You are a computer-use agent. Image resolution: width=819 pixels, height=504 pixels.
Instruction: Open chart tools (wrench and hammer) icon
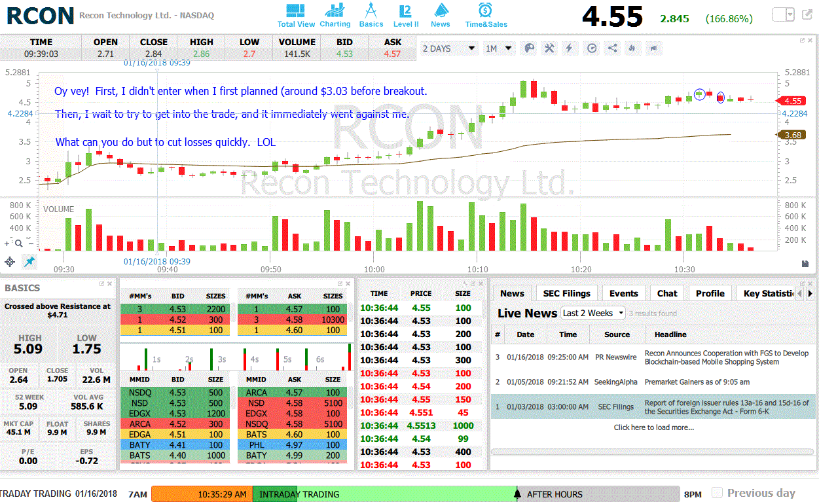(x=549, y=48)
